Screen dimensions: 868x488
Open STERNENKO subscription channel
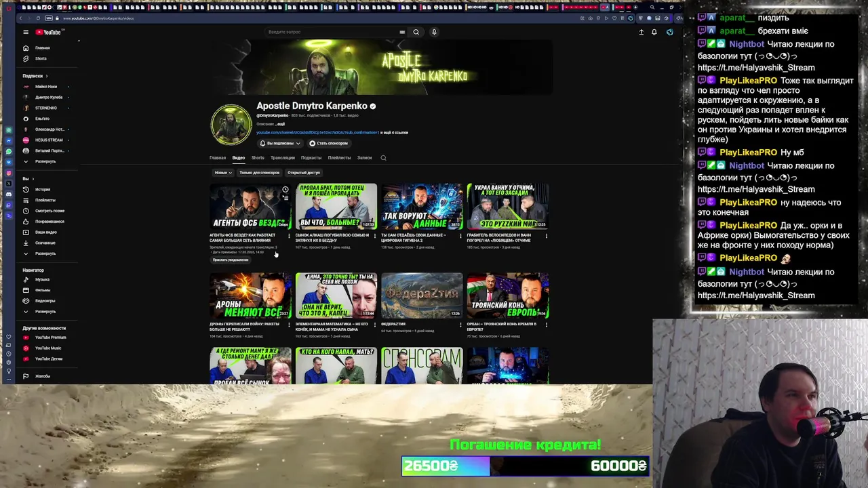[46, 108]
